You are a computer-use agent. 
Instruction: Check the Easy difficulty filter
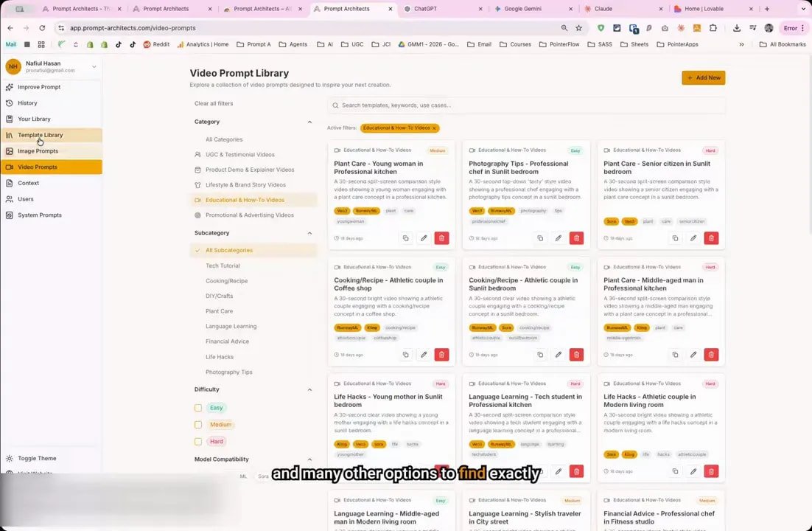197,408
